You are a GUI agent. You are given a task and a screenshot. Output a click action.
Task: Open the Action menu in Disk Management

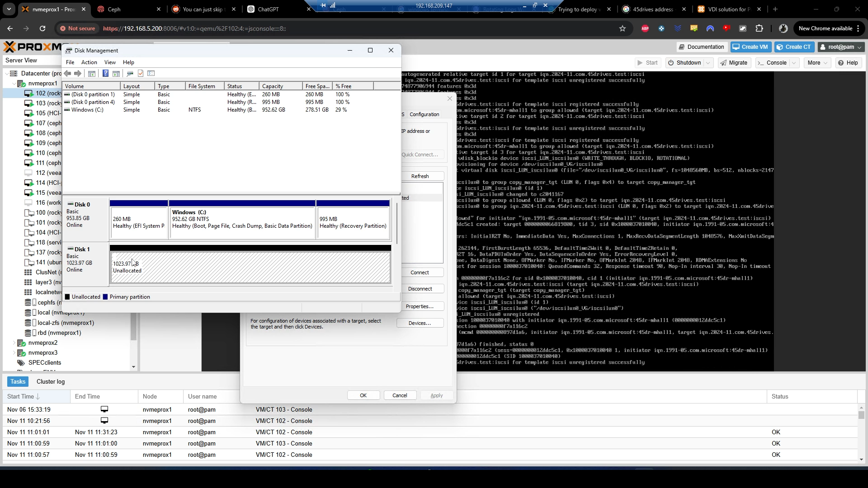pos(89,62)
